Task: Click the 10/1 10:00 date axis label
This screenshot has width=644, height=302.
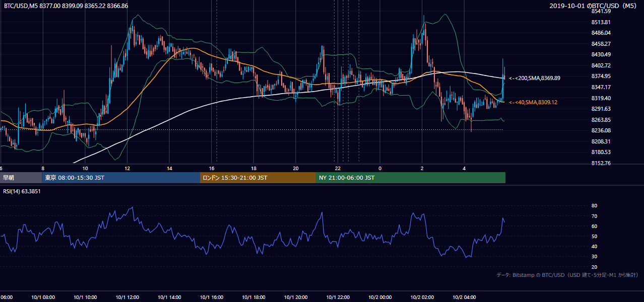Action: (x=85, y=297)
